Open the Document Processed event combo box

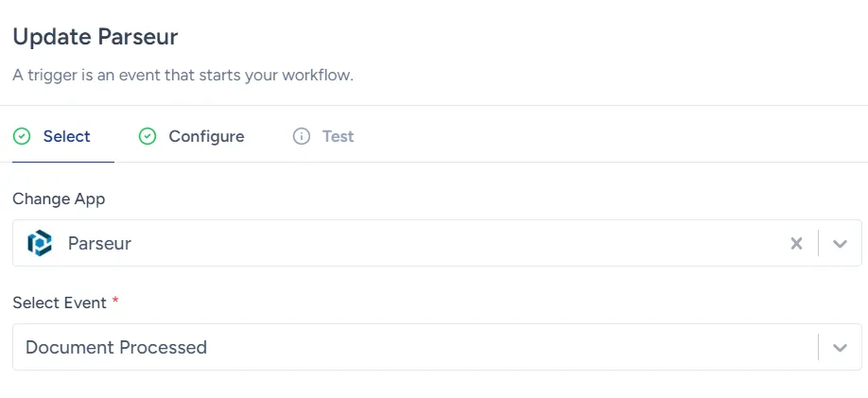[416, 348]
